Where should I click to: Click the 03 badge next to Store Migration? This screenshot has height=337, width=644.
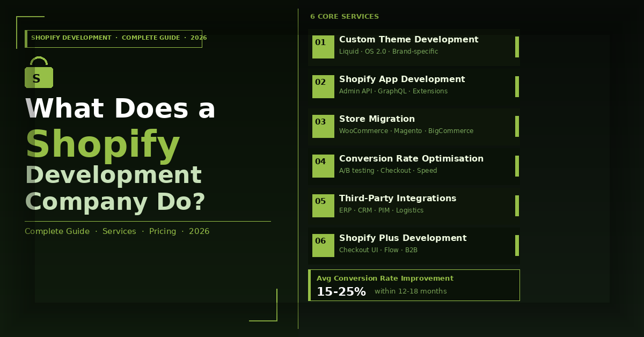click(323, 126)
